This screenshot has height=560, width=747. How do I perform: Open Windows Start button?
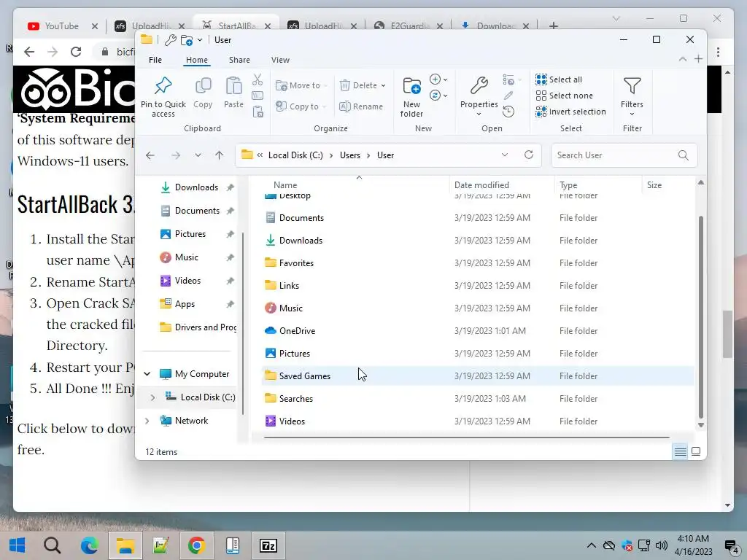pyautogui.click(x=18, y=545)
